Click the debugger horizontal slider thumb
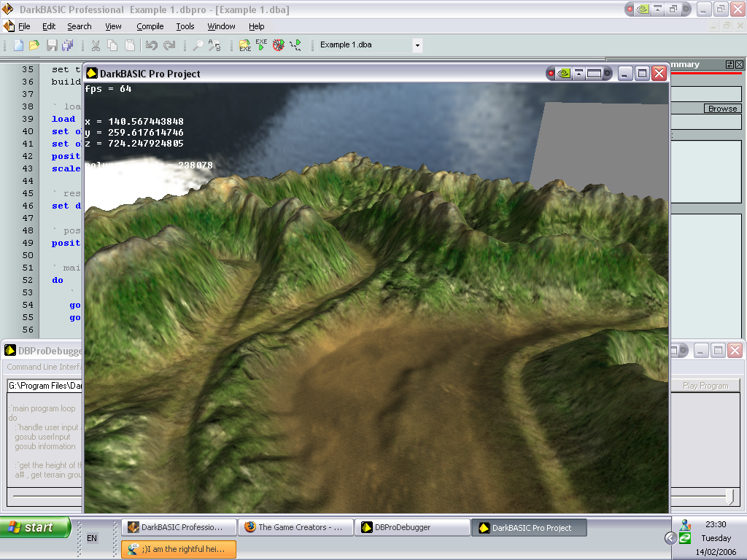The image size is (747, 560). [729, 496]
